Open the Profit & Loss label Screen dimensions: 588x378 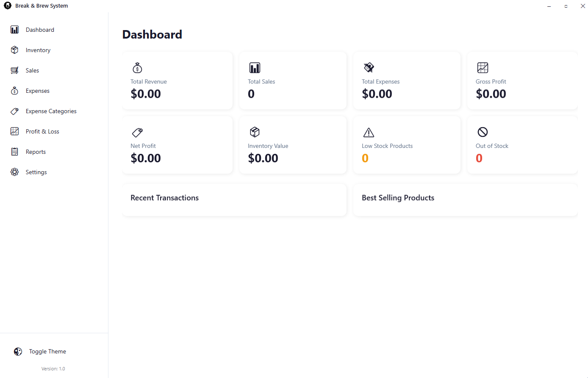(42, 131)
